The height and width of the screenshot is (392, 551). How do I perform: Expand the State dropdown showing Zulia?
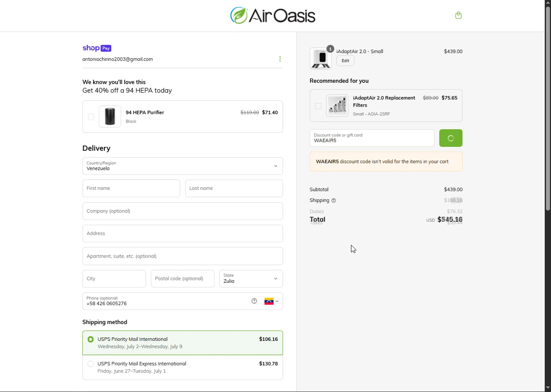point(251,279)
